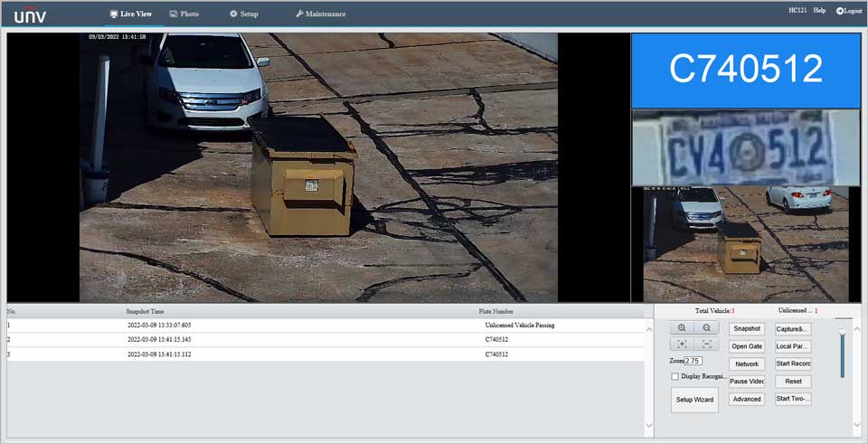Click the Logout icon
This screenshot has width=868, height=444.
click(x=840, y=11)
